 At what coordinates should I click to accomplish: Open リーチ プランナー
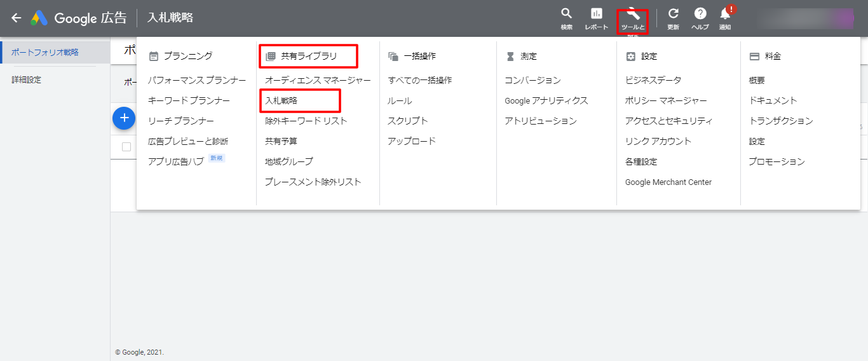(x=181, y=121)
